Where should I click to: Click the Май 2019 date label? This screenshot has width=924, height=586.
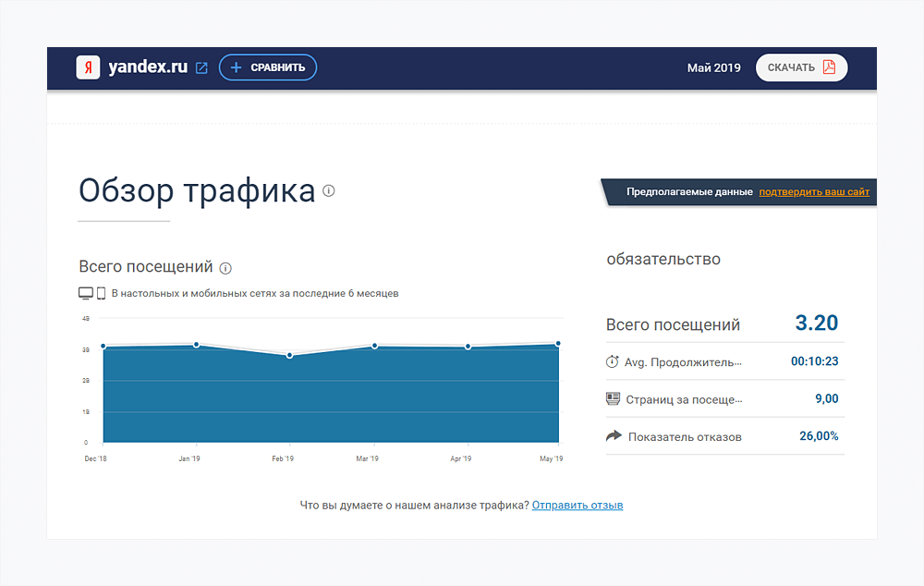[713, 67]
